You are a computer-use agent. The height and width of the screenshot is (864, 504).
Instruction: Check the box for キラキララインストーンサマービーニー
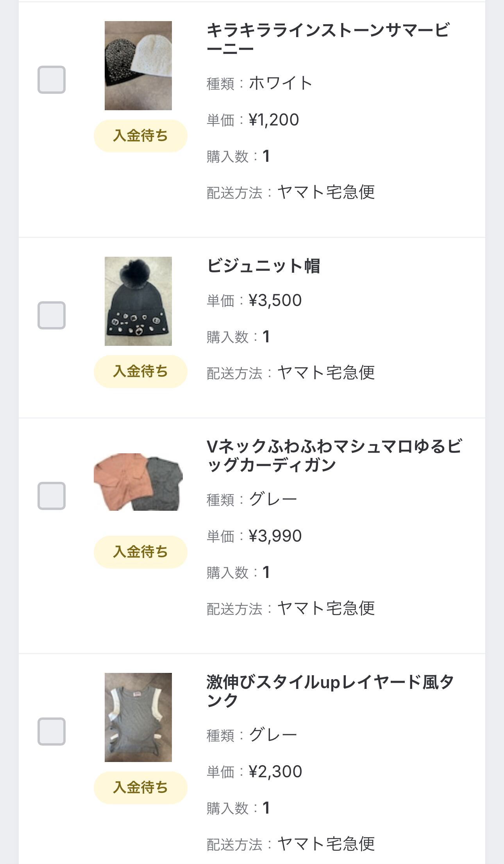51,80
